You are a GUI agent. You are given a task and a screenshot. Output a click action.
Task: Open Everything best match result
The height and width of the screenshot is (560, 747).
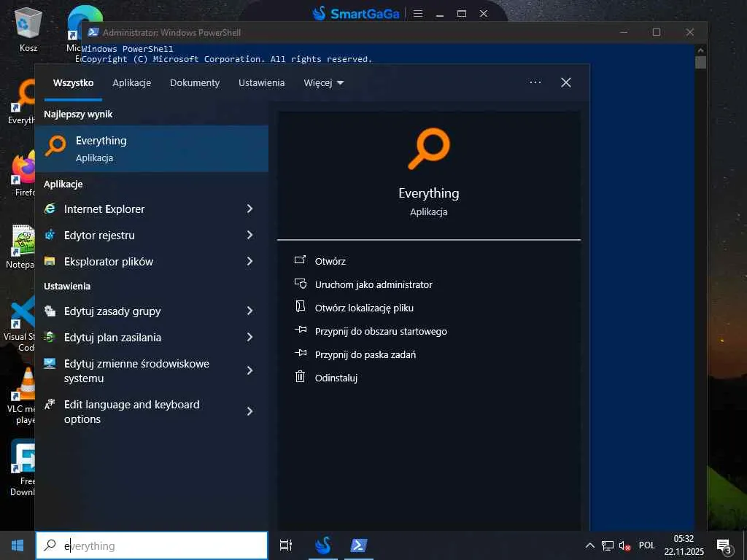pos(152,149)
